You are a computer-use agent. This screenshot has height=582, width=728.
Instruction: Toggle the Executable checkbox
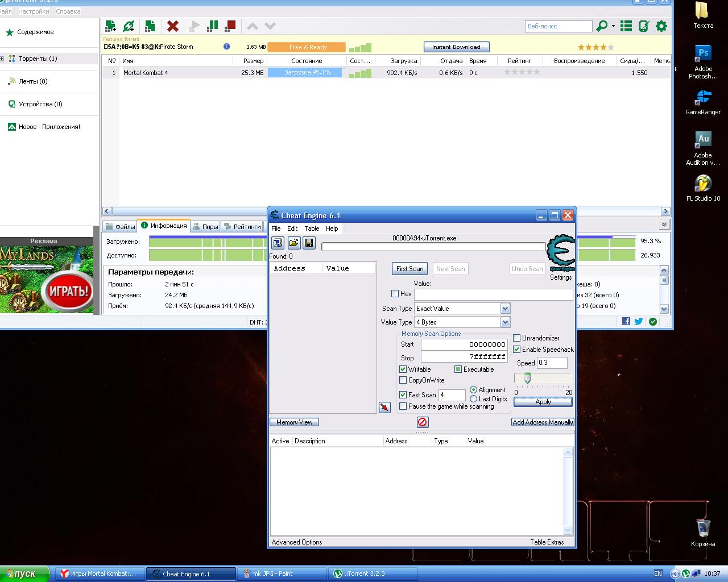tap(458, 369)
